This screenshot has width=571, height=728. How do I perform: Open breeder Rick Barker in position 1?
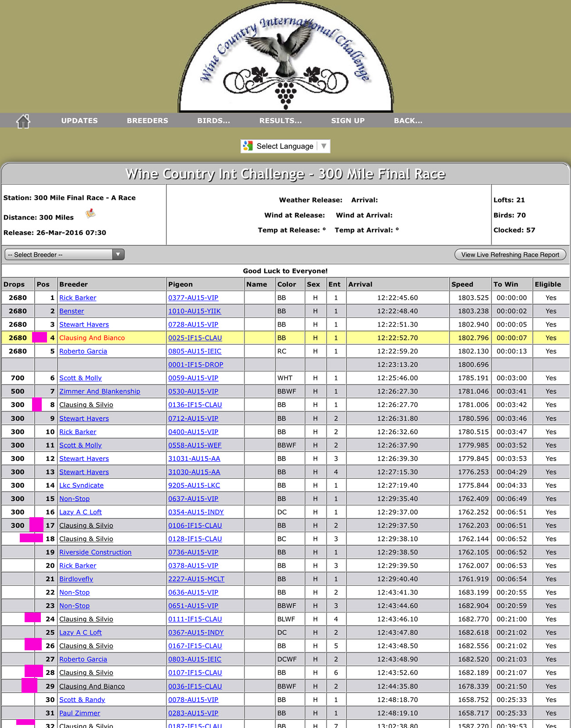pos(78,298)
